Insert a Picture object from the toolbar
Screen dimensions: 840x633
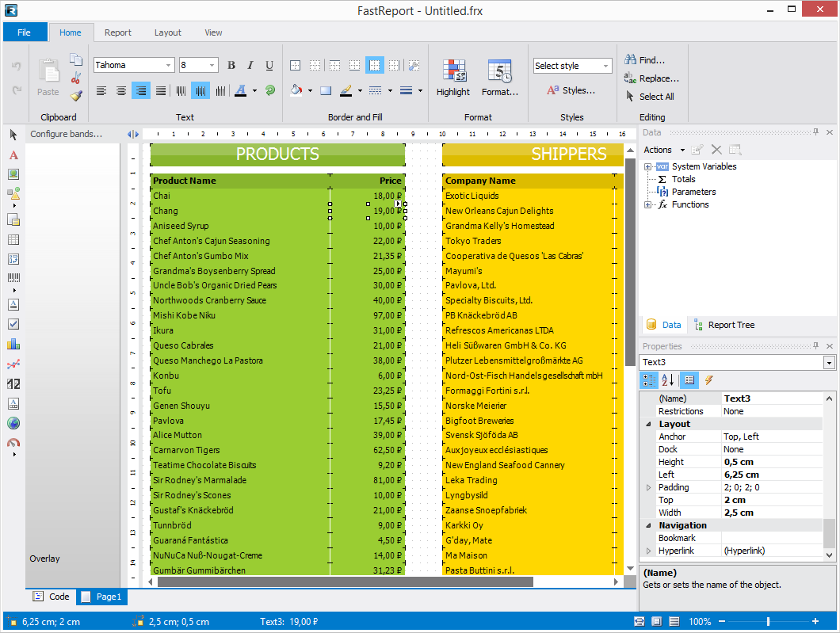[x=13, y=176]
